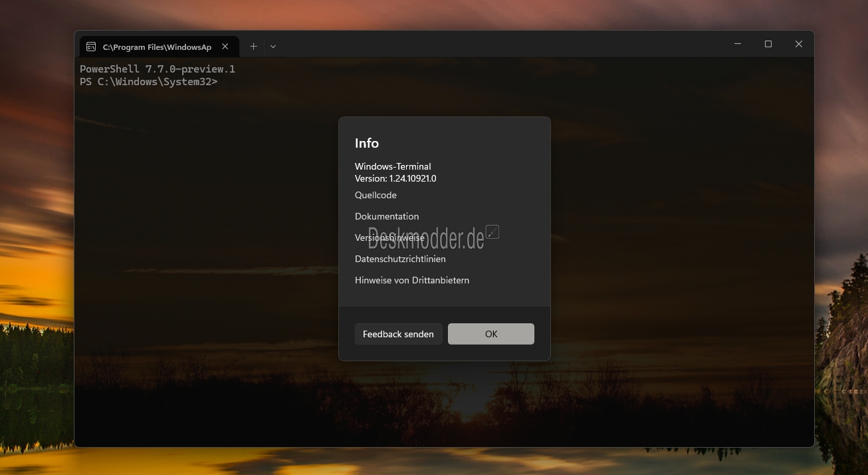This screenshot has width=868, height=475.
Task: Click the Deskmodder watermark pencil icon
Action: pyautogui.click(x=492, y=232)
